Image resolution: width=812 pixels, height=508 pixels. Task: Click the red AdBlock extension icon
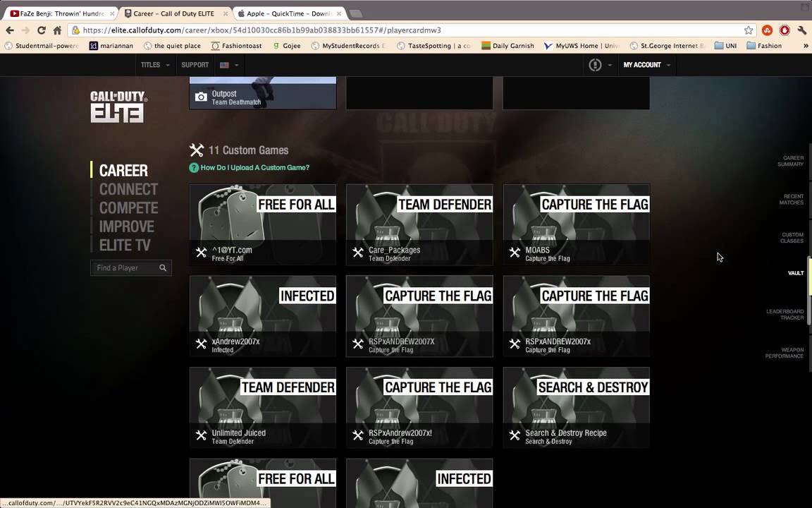[x=785, y=30]
